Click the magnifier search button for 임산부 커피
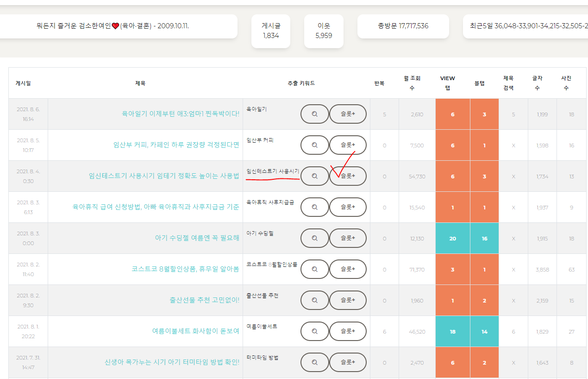Image resolution: width=588 pixels, height=379 pixels. point(315,145)
